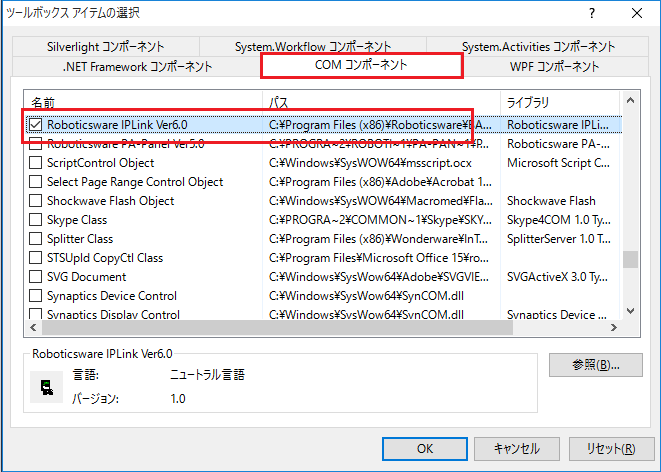Sort the list by 名前 column header
661x472 pixels.
[x=140, y=103]
